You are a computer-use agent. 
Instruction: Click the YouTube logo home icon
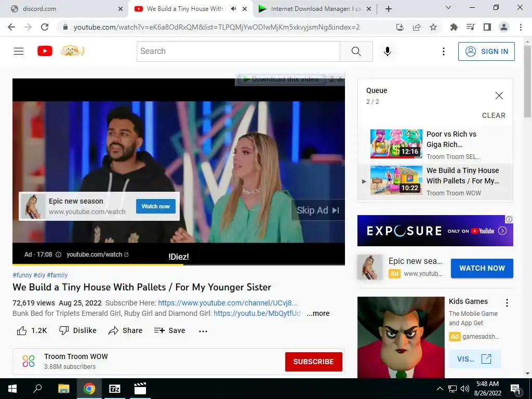pos(45,51)
